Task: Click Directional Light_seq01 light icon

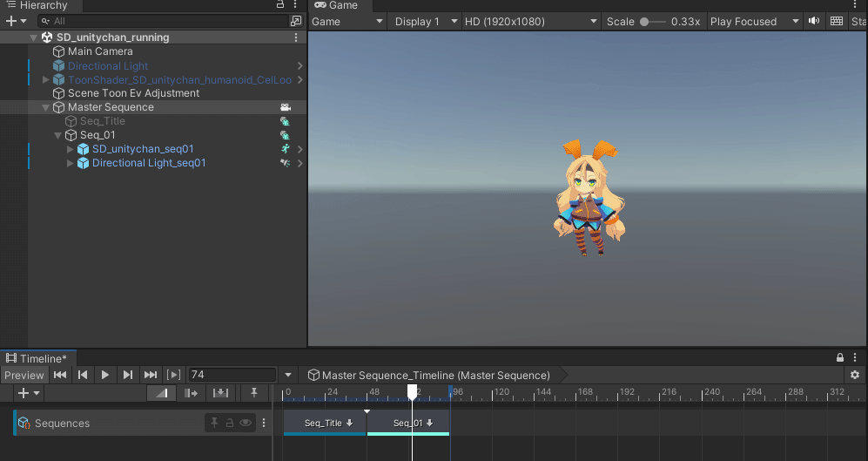Action: tap(285, 163)
